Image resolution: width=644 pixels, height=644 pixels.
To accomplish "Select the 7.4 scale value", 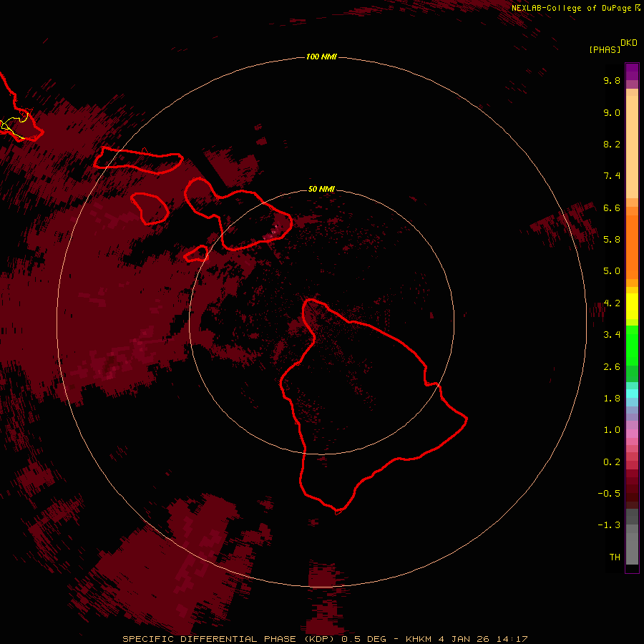I will [612, 176].
